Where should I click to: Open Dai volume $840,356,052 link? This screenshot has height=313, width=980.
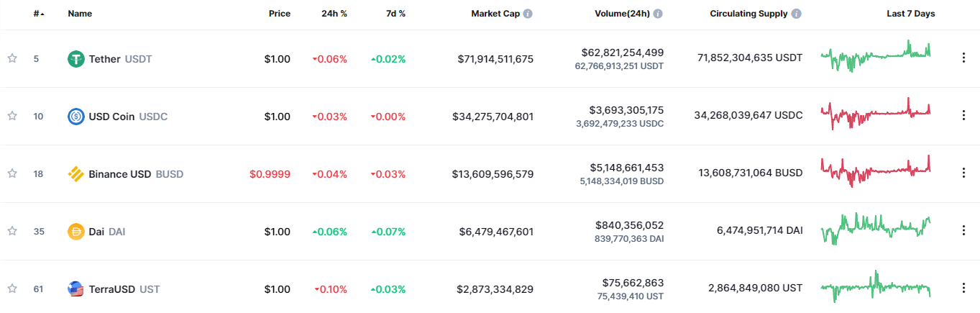coord(630,225)
